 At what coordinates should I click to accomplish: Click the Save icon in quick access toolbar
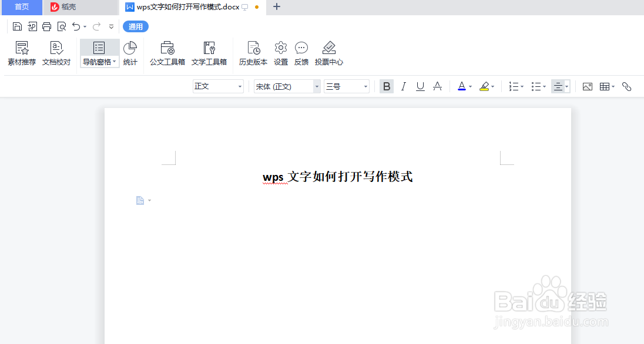(x=17, y=26)
